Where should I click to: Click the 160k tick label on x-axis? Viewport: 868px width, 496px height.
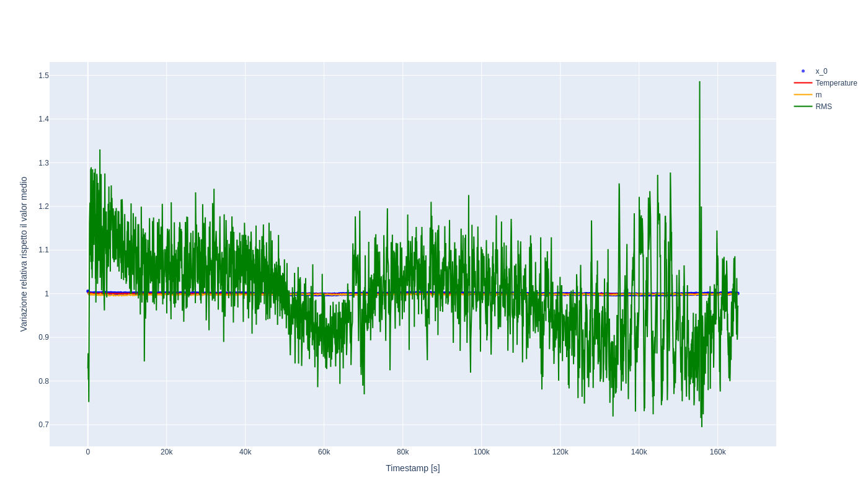[x=717, y=452]
